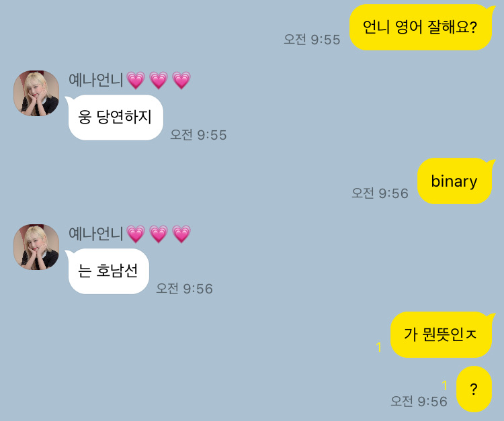The width and height of the screenshot is (504, 421).
Task: Click unread count 1 beside '가 뭔뜻인ㅈ'
Action: [379, 347]
